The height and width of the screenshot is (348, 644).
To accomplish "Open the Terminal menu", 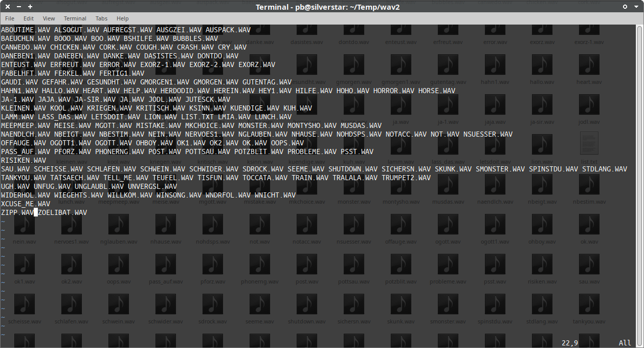I will pyautogui.click(x=75, y=18).
